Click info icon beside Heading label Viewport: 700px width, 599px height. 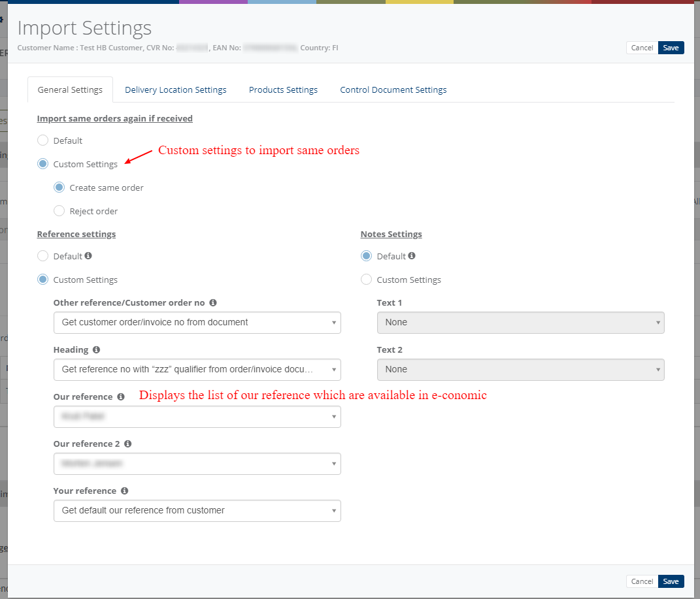(96, 349)
